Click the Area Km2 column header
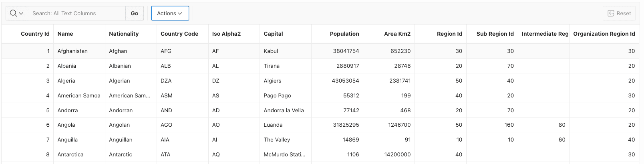Screen dimensions: 644x164 click(397, 34)
